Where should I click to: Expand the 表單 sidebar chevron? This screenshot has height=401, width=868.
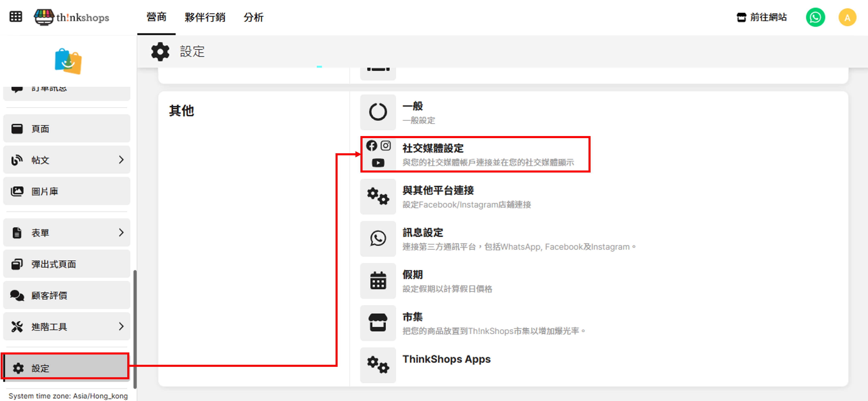click(x=121, y=233)
